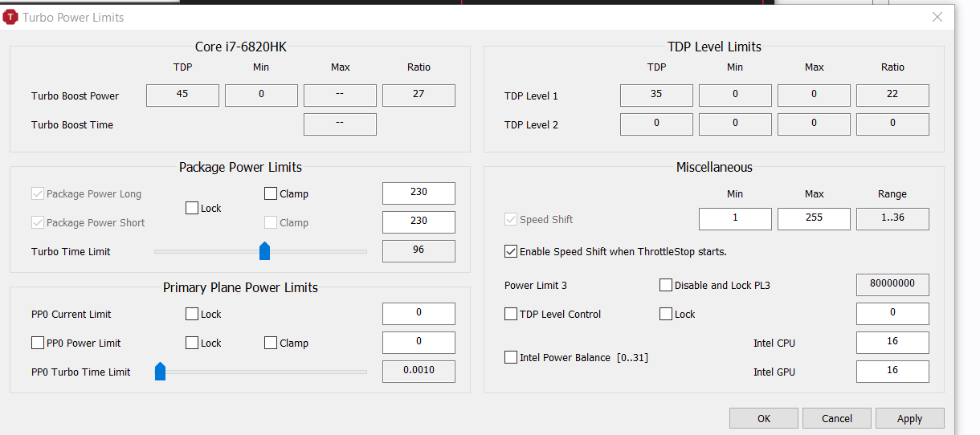Click TDP Level 2 Min value
Viewport: 980px width, 435px height.
[735, 124]
